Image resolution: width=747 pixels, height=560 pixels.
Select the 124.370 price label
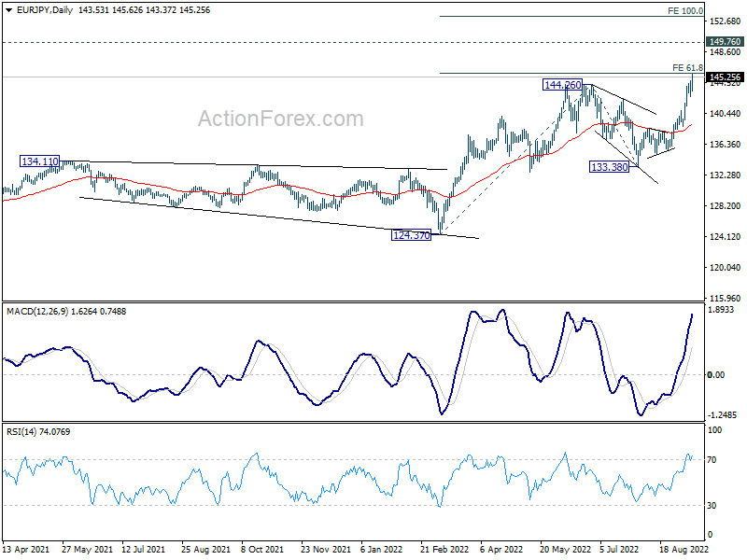(411, 235)
